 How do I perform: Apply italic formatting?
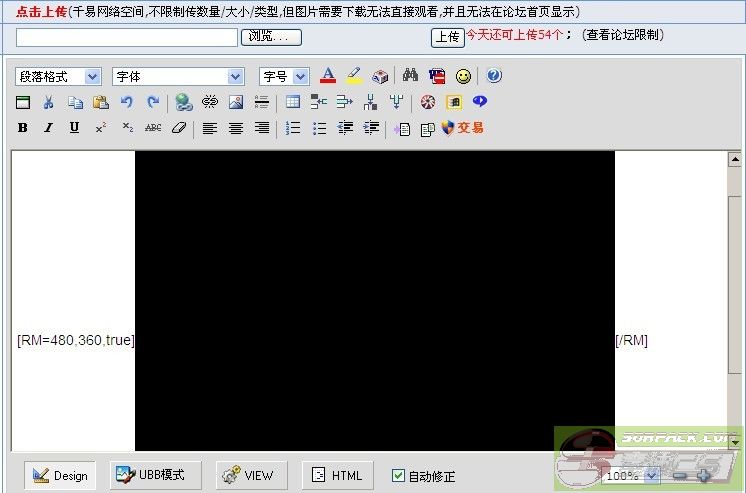click(x=48, y=128)
